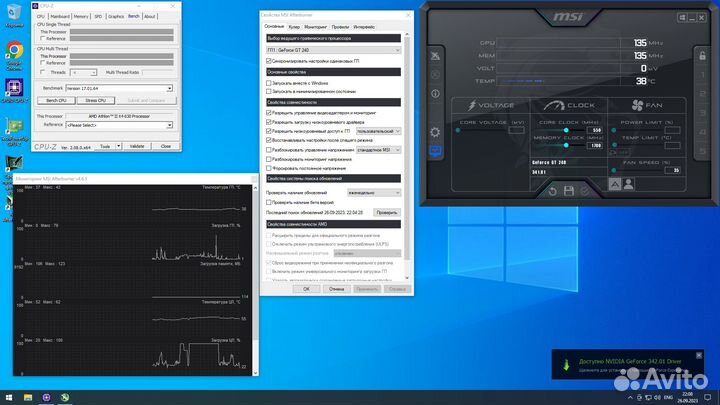
Task: Open the Recycle Bin desktop icon
Action: (14, 15)
